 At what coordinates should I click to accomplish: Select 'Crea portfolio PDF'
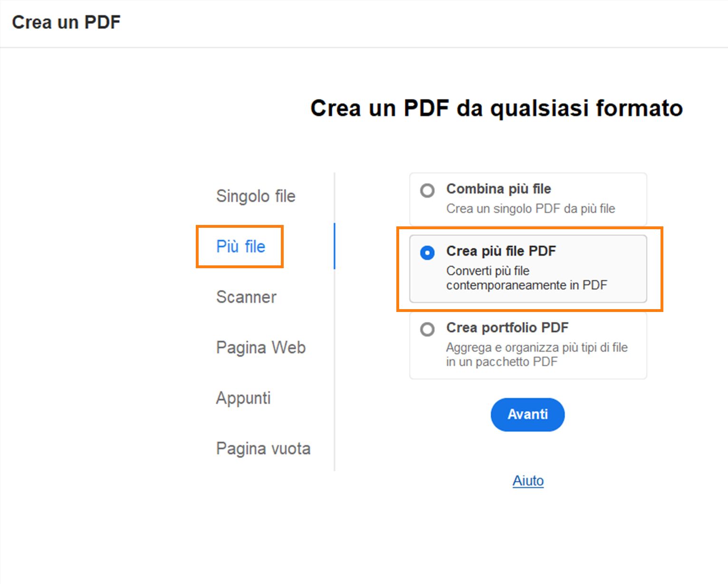[x=427, y=329]
